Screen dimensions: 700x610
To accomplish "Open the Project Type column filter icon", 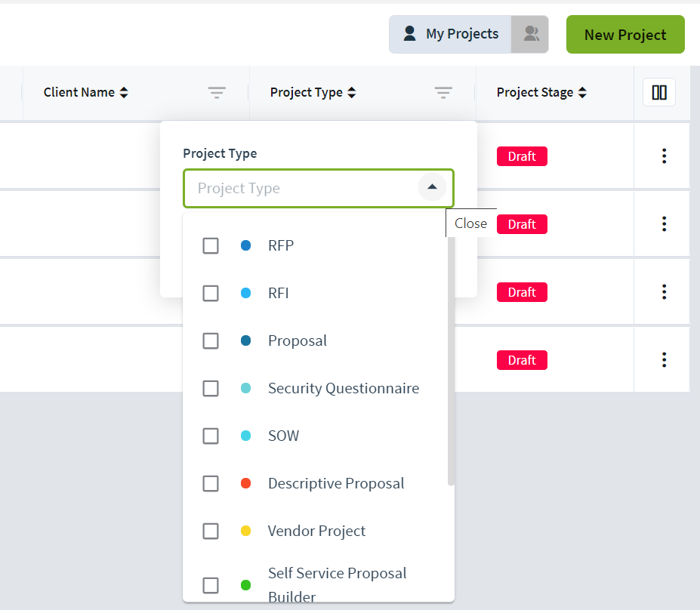I will click(x=443, y=92).
